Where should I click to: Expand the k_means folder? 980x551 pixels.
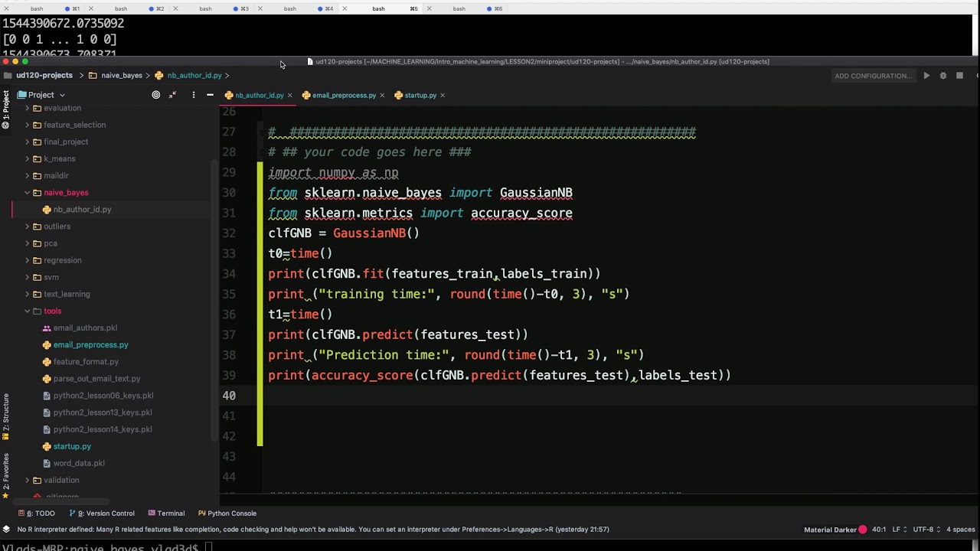(28, 158)
